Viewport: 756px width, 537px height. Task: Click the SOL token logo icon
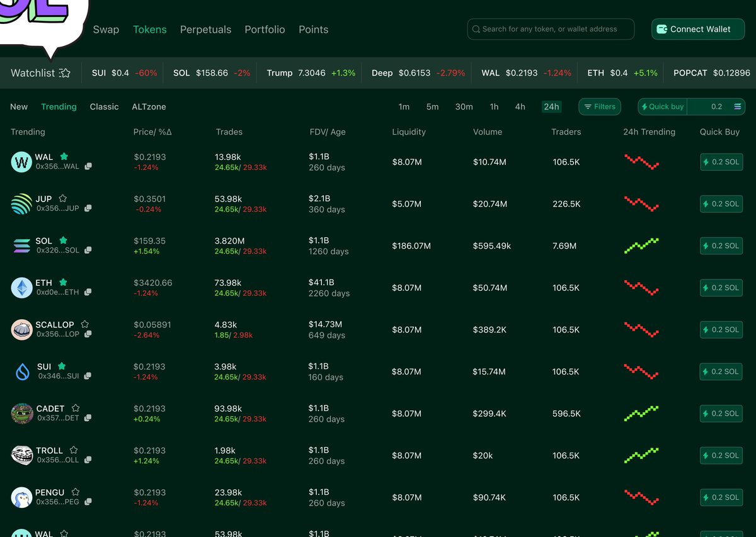tap(21, 246)
